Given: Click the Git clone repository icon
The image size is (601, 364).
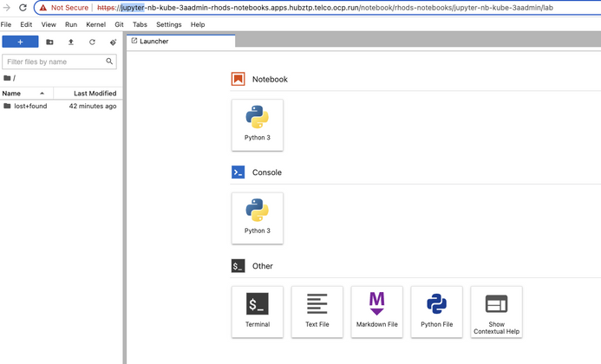Looking at the screenshot, I should (113, 42).
